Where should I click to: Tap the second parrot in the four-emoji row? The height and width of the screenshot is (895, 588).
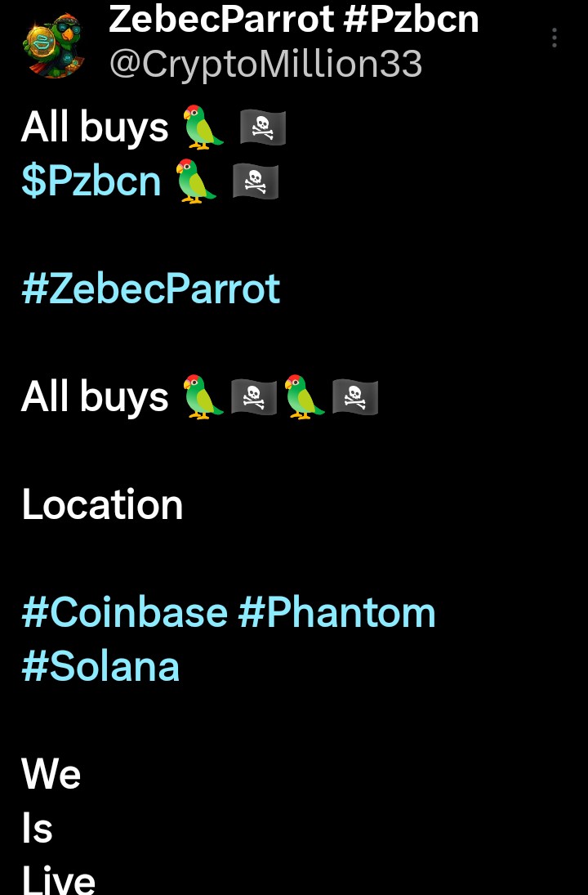(305, 397)
